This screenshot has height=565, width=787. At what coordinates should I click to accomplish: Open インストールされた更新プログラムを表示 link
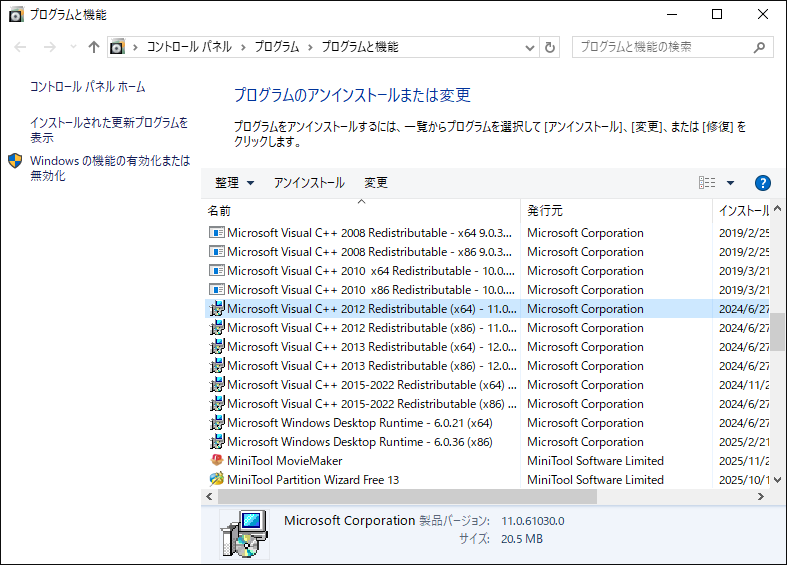click(x=108, y=130)
